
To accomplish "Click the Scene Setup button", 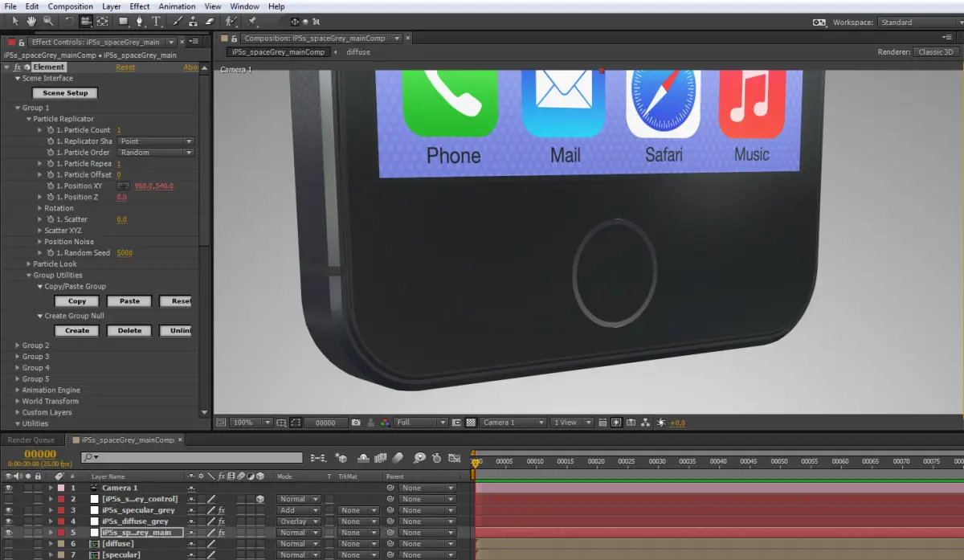I will point(65,93).
